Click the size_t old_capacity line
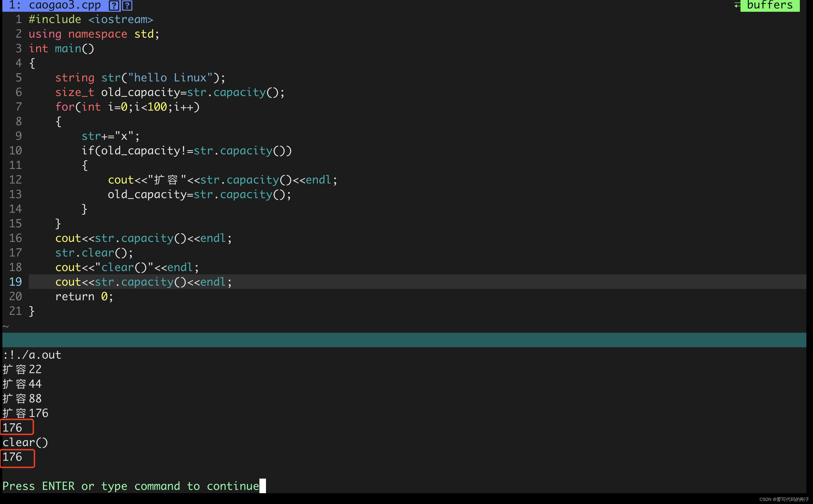 170,93
